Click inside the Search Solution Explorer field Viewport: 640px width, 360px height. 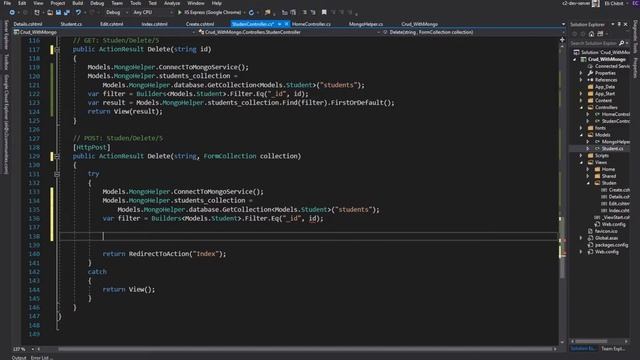tap(594, 43)
